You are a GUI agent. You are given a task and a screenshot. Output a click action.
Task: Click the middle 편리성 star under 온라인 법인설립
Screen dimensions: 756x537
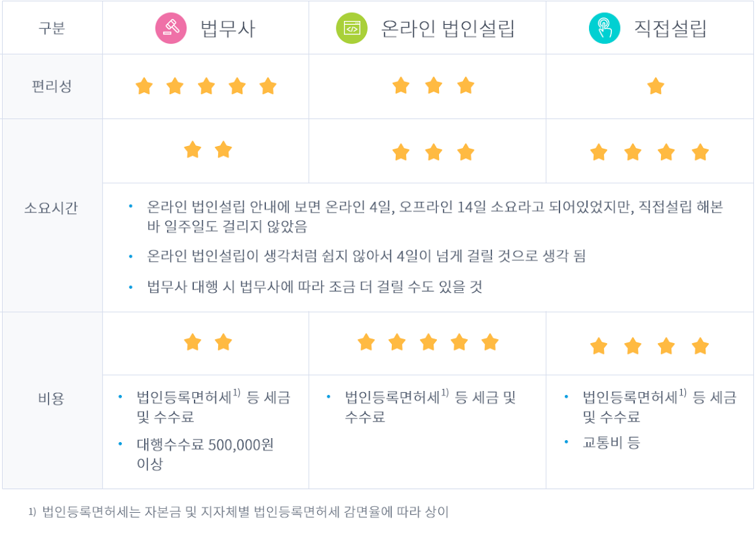pyautogui.click(x=434, y=86)
